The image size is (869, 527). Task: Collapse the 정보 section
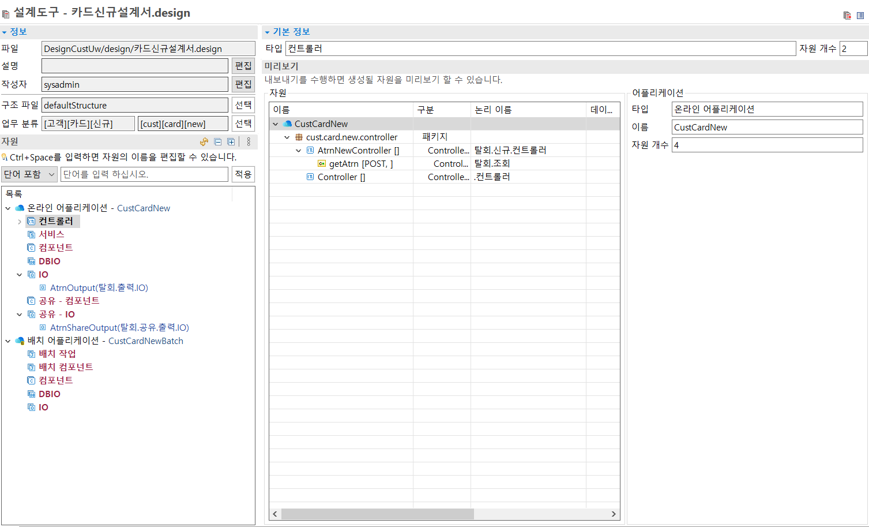tap(4, 32)
